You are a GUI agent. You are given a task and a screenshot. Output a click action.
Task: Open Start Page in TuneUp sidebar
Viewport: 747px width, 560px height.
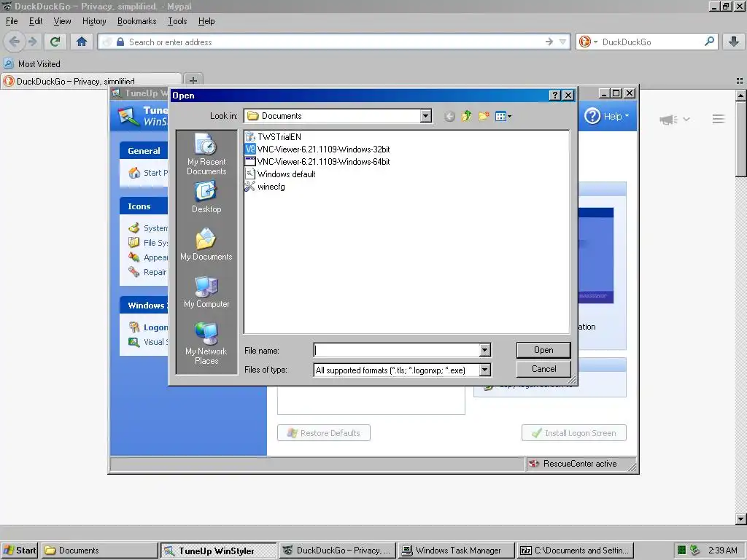click(x=148, y=173)
